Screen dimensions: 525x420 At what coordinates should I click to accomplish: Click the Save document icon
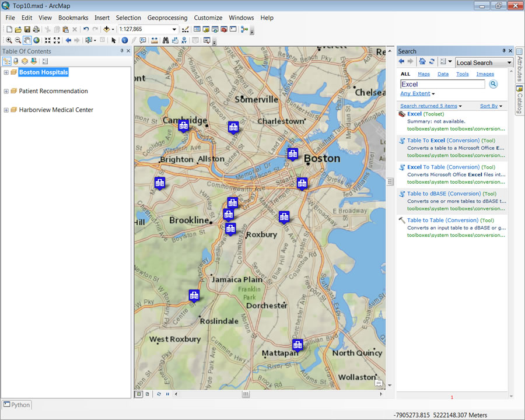point(27,29)
